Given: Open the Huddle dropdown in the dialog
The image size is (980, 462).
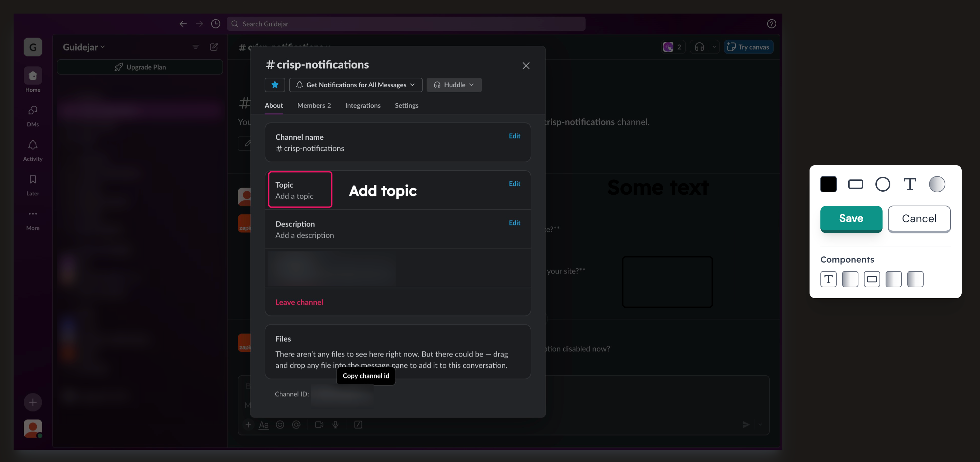Looking at the screenshot, I should [454, 85].
